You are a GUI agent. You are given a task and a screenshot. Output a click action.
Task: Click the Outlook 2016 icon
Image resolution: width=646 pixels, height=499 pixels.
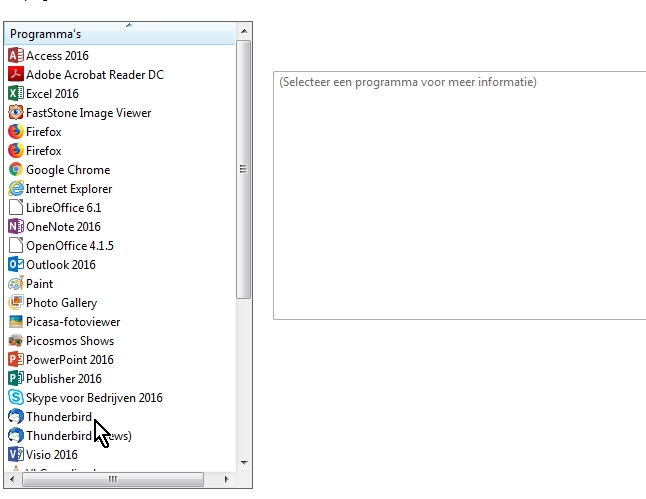pyautogui.click(x=15, y=265)
